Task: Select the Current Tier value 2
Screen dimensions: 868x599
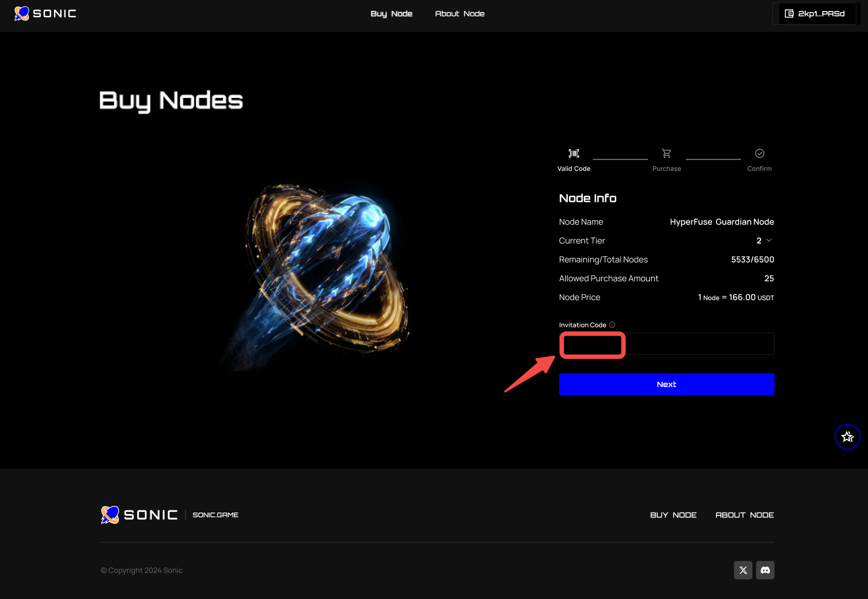Action: click(759, 241)
